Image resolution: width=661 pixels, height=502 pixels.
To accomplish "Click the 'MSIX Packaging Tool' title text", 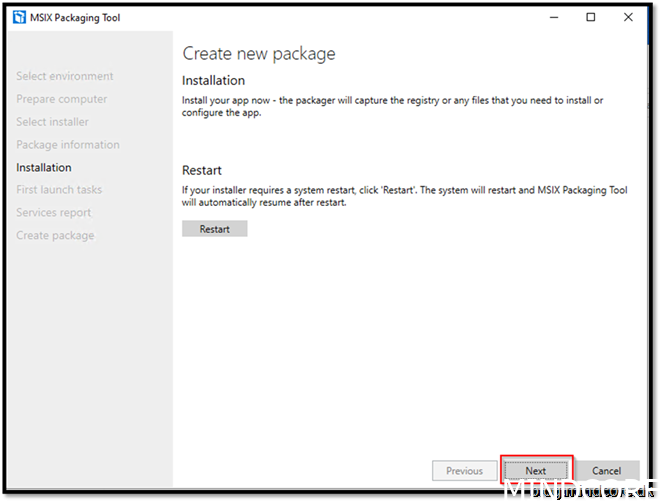I will (75, 18).
